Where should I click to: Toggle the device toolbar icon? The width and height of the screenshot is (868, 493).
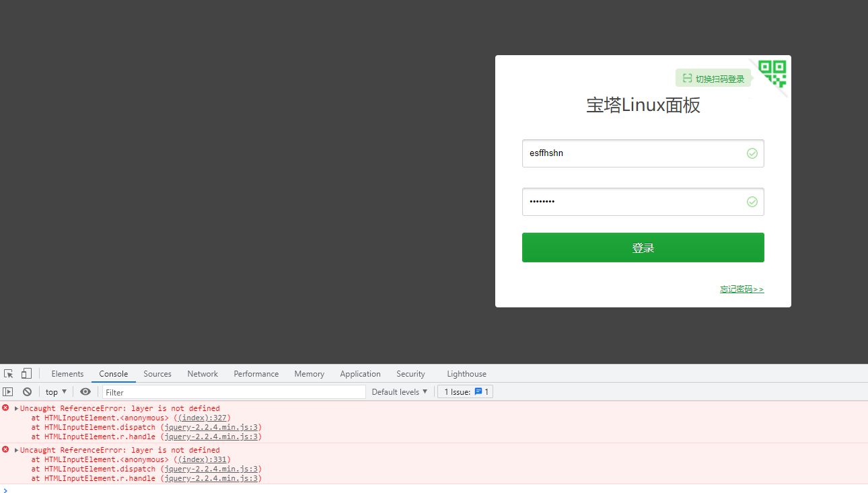click(26, 374)
